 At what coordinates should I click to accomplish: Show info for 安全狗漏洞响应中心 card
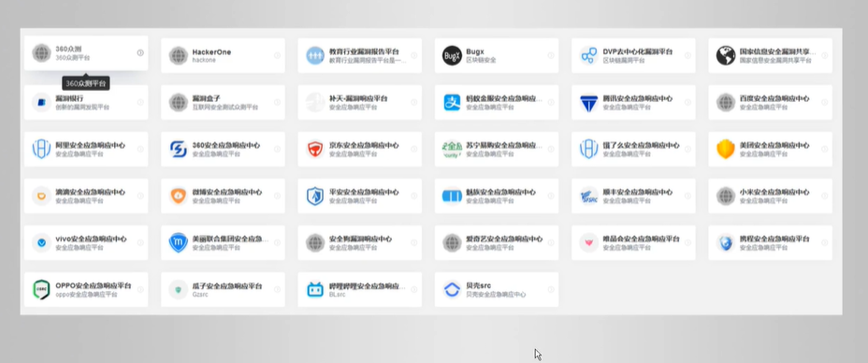tap(414, 242)
